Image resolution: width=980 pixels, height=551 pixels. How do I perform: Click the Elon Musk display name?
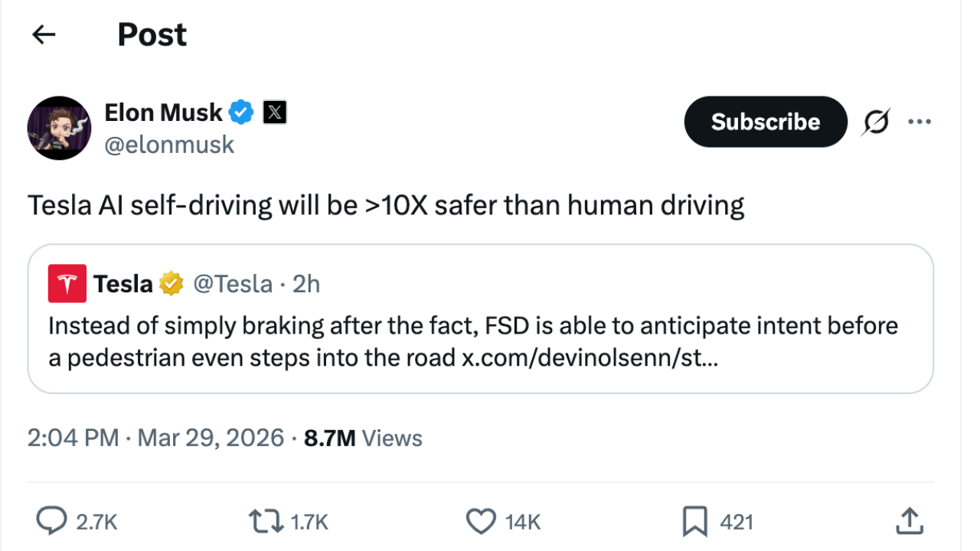click(163, 112)
